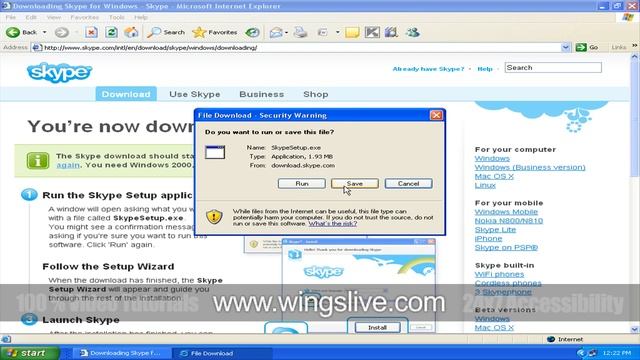The height and width of the screenshot is (360, 640).
Task: Click the page scrollbar up arrow
Action: click(634, 58)
